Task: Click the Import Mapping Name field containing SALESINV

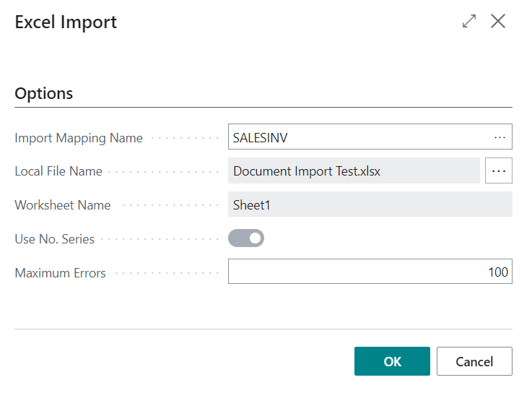Action: click(x=357, y=137)
